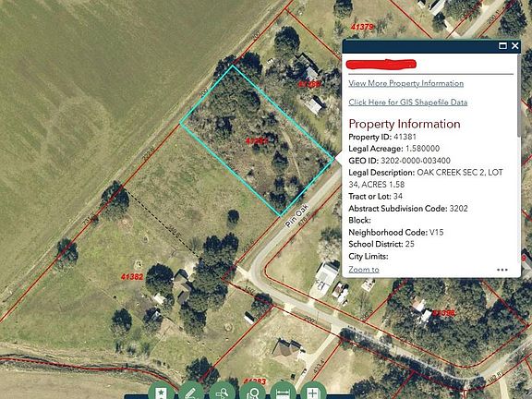Viewport: 532px width, 399px height.
Task: Maximize the property popup window
Action: pyautogui.click(x=502, y=46)
